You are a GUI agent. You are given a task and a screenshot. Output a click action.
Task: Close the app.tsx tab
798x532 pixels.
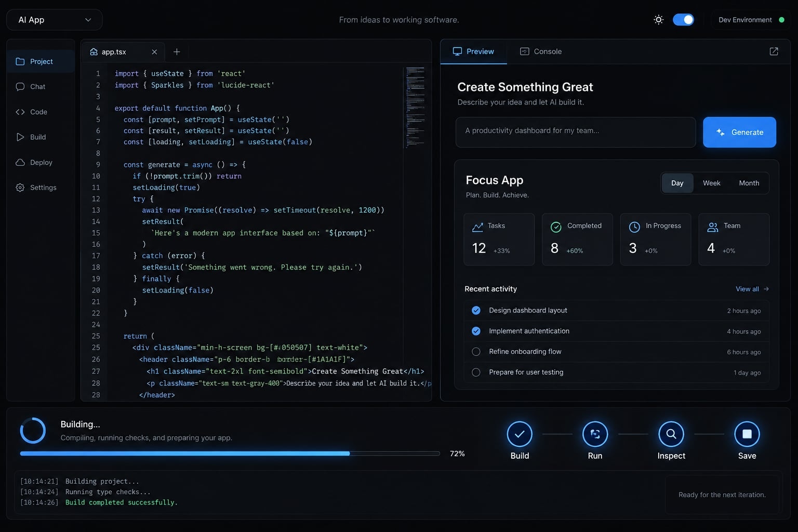point(154,52)
